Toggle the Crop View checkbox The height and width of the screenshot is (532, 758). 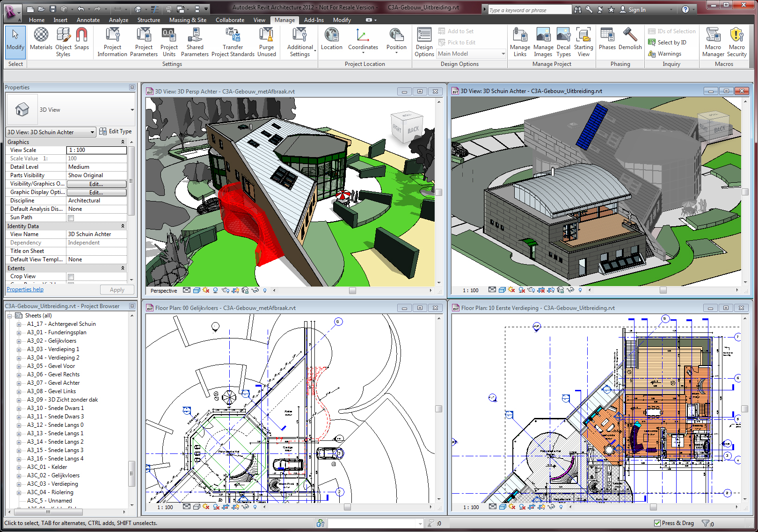71,277
